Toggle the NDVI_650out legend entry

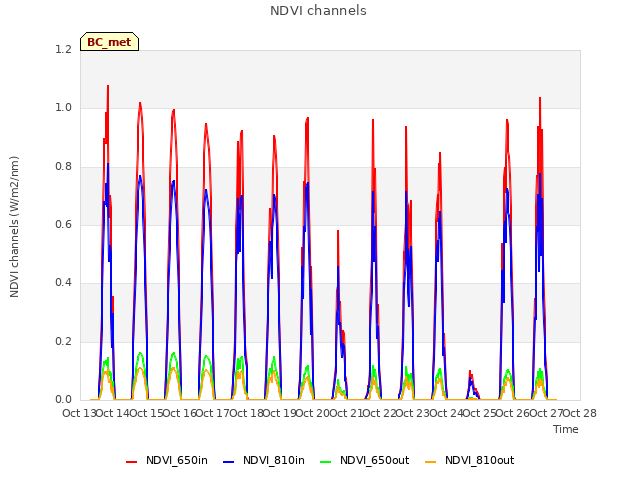click(x=364, y=460)
